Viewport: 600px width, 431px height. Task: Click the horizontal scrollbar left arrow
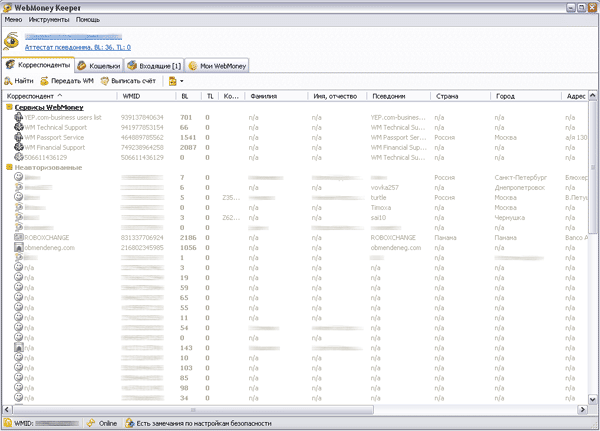8,410
